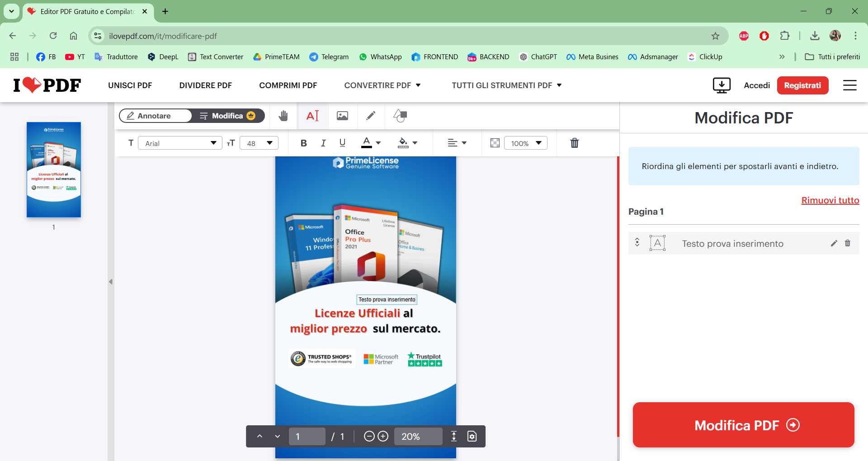
Task: Click the Registrati button
Action: [x=802, y=85]
